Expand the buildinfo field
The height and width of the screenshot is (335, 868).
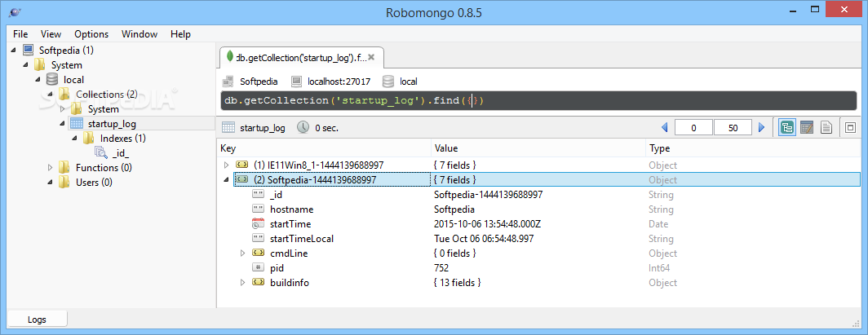click(242, 283)
